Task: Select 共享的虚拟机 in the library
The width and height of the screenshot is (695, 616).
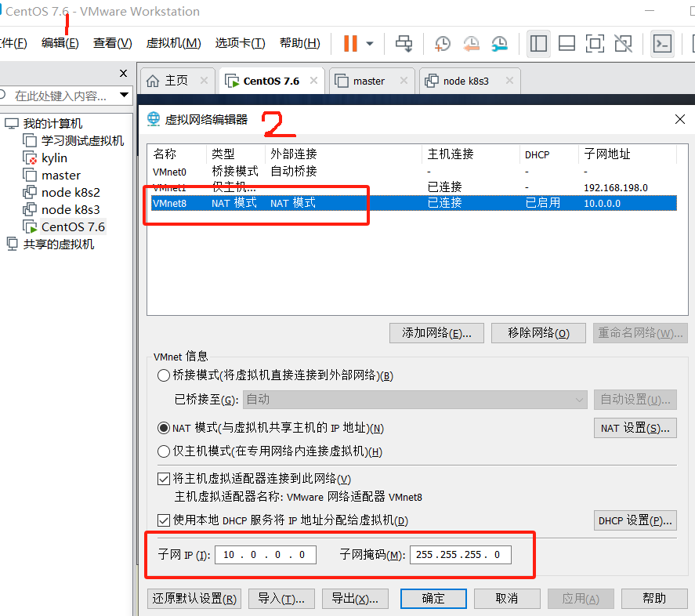Action: 58,244
